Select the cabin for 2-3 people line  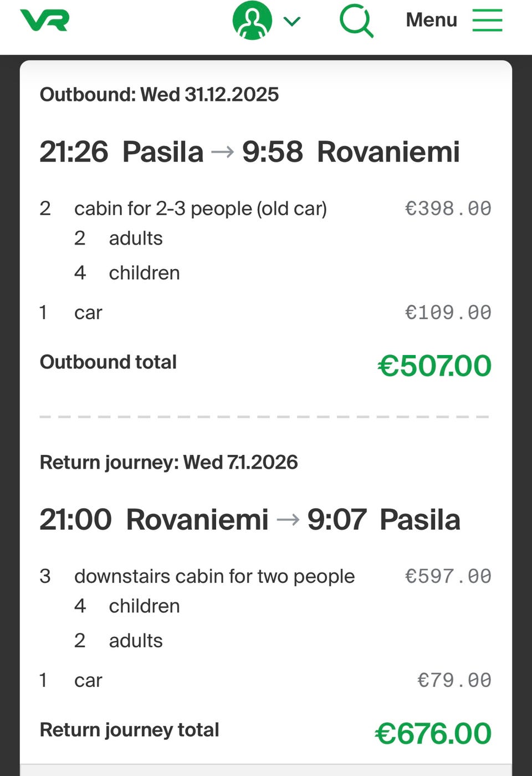click(201, 209)
